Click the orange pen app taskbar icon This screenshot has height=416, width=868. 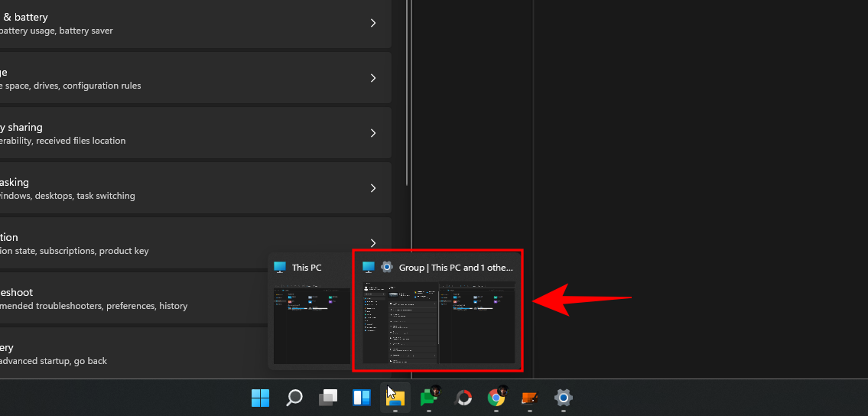530,398
